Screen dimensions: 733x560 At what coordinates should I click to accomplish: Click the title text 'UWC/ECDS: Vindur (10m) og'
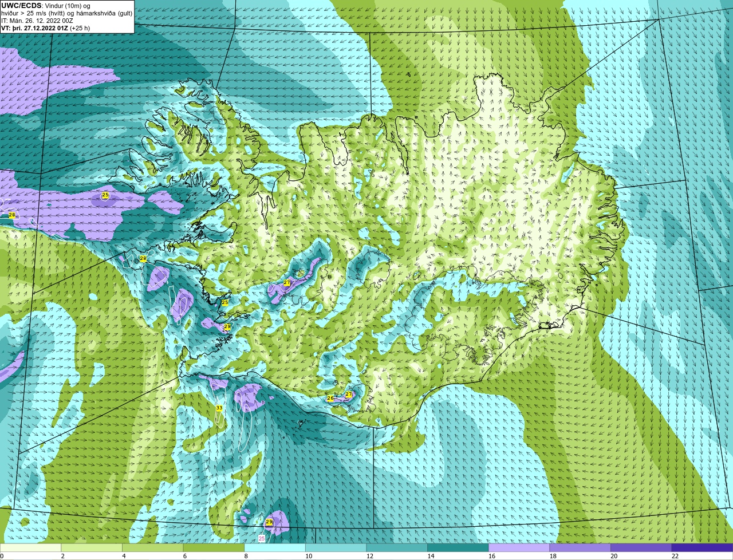pyautogui.click(x=46, y=6)
